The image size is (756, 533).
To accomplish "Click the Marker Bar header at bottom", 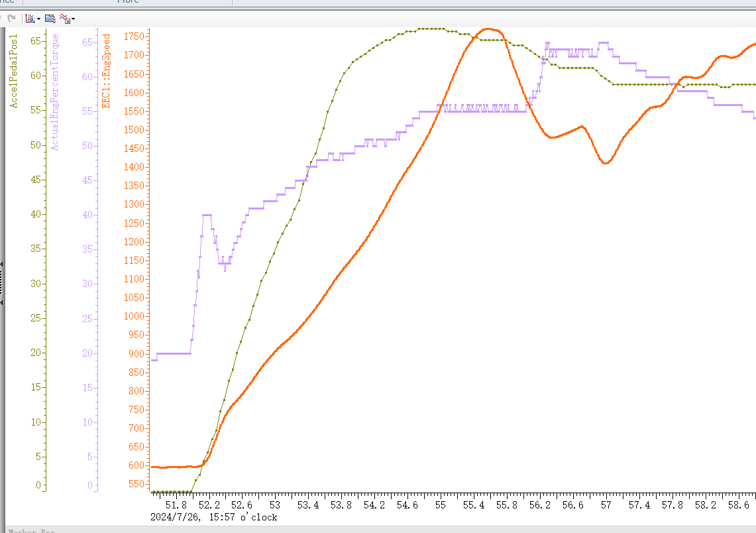I will 31,530.
